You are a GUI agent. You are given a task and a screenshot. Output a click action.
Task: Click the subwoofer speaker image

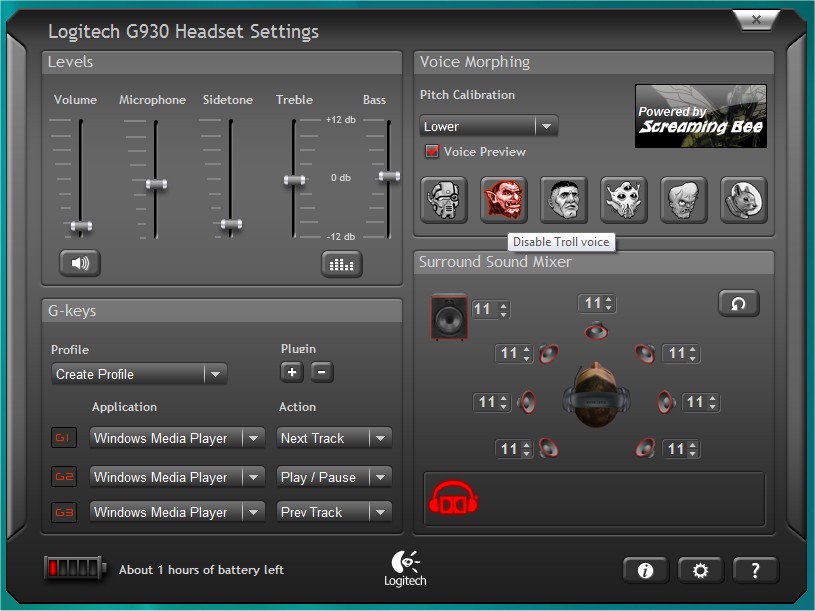coord(449,317)
